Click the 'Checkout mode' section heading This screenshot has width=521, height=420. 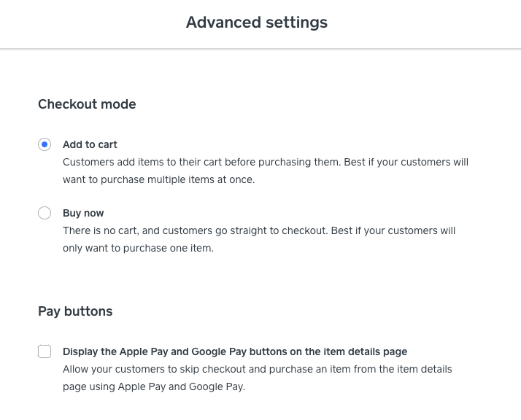87,104
